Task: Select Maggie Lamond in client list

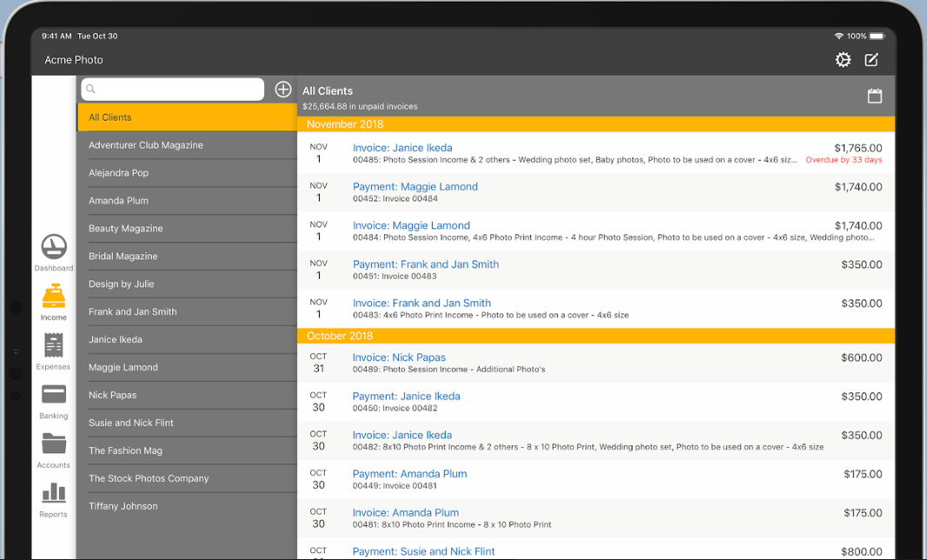Action: (x=187, y=367)
